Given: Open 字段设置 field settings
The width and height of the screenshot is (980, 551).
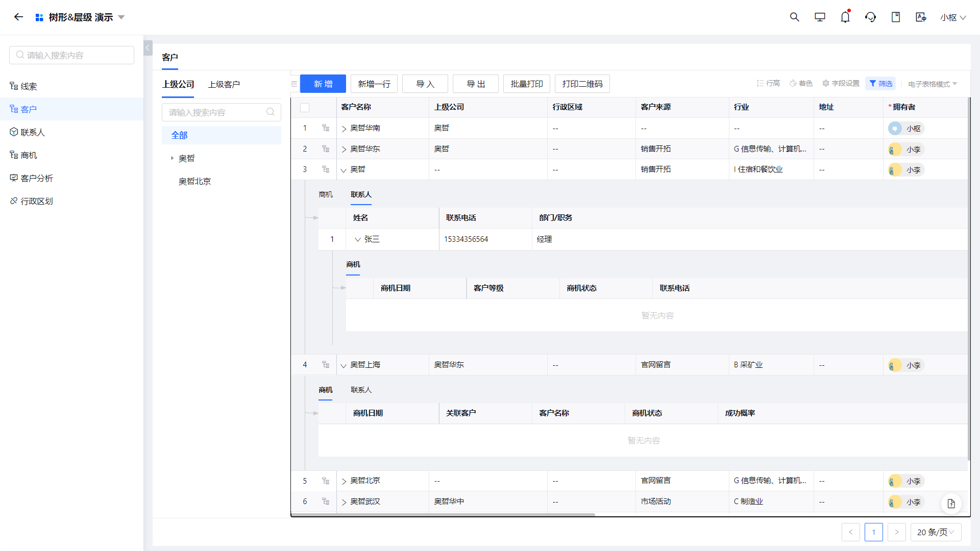Looking at the screenshot, I should point(841,83).
